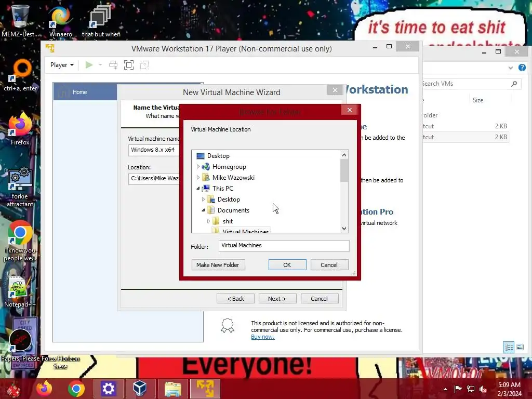The width and height of the screenshot is (532, 399).
Task: Click the Unity mode toolbar icon
Action: tap(144, 65)
